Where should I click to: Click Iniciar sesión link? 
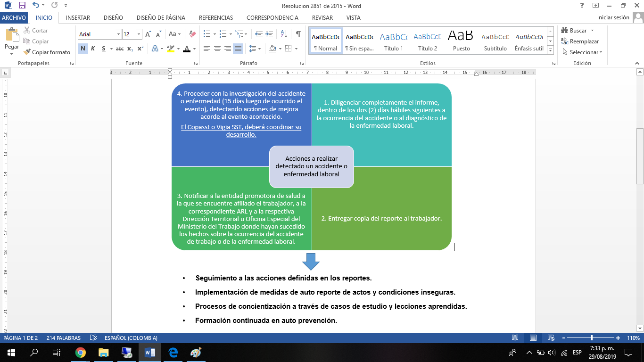pos(613,17)
